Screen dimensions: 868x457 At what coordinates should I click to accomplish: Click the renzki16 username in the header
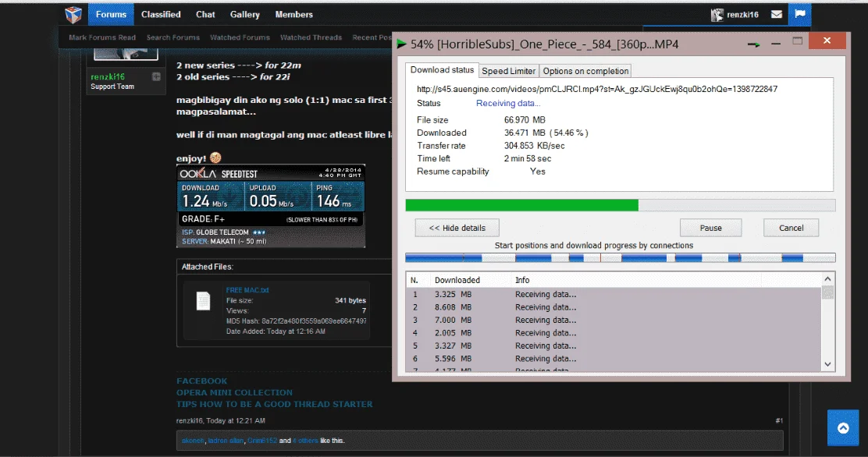point(742,14)
